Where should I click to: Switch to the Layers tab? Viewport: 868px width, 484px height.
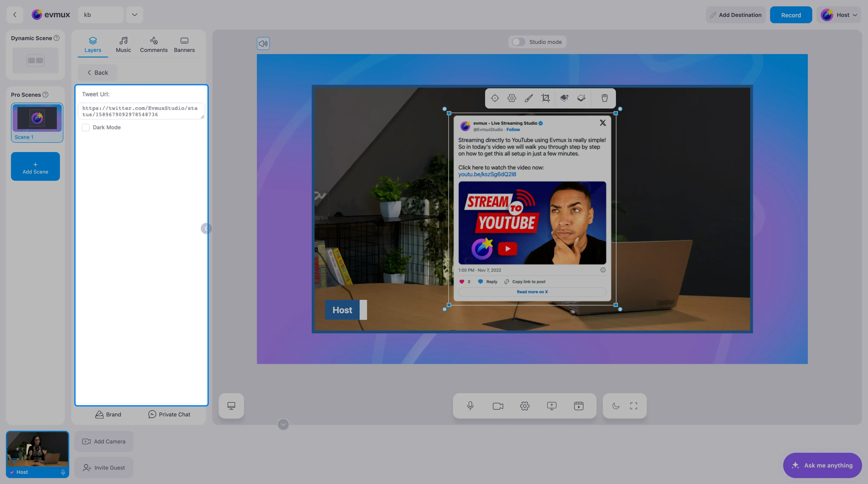[x=93, y=45]
